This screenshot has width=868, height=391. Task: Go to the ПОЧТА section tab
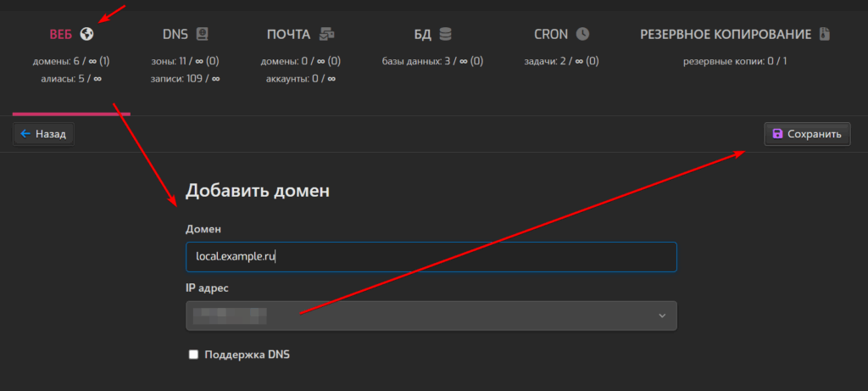coord(288,35)
